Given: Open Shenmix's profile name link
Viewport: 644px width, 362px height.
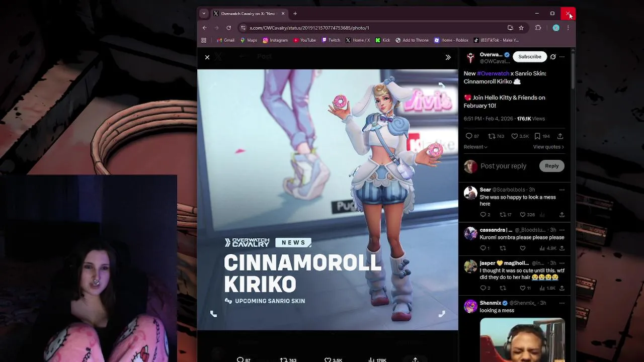Looking at the screenshot, I should coord(491,303).
